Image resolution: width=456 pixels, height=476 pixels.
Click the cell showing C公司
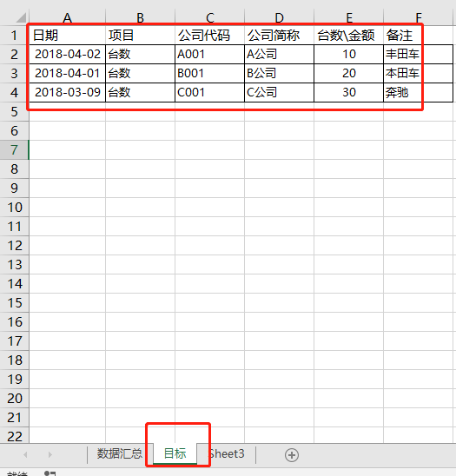pyautogui.click(x=280, y=93)
